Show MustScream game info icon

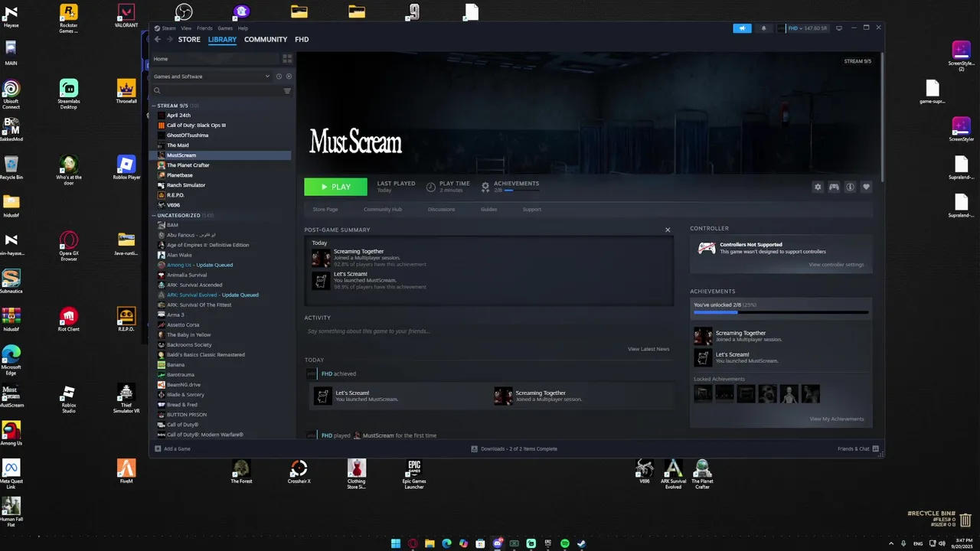(x=850, y=187)
